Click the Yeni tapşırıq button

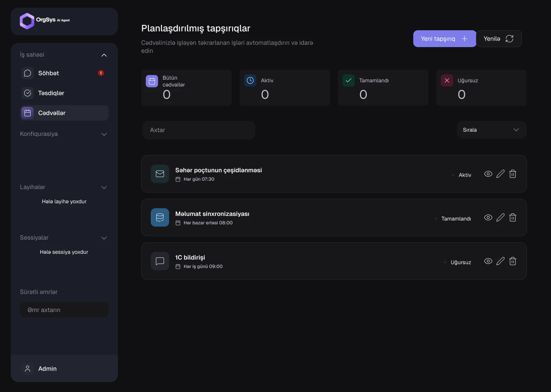coord(445,39)
